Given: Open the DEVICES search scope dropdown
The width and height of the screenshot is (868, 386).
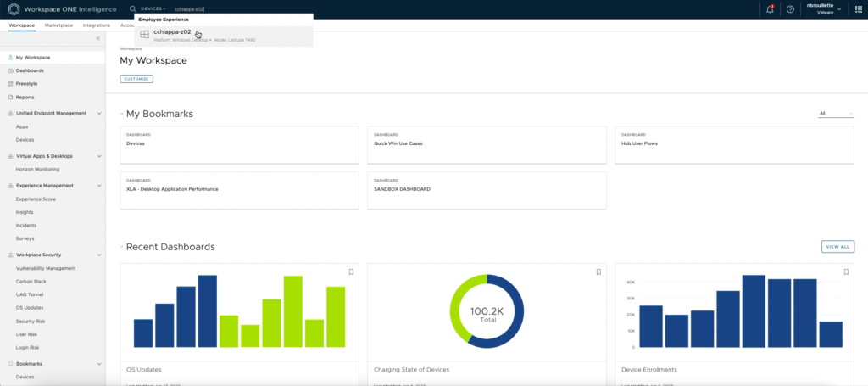Looking at the screenshot, I should (x=153, y=8).
